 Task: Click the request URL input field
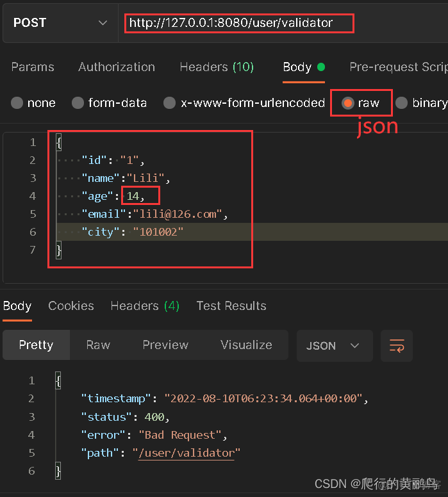click(x=282, y=23)
